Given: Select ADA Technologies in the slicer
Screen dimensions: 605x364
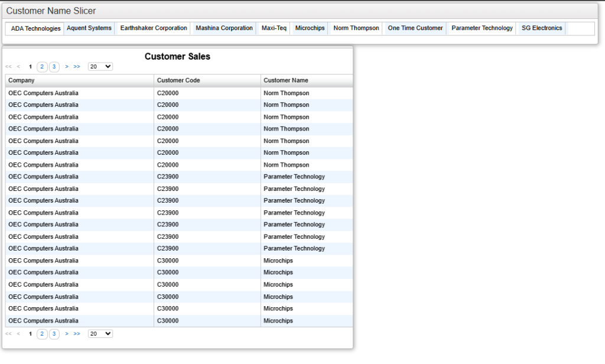Looking at the screenshot, I should pos(35,28).
